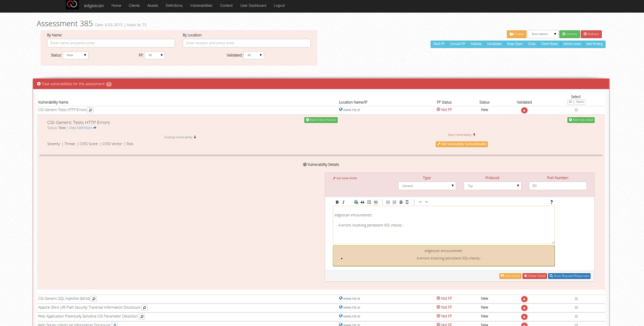Insert a blockquote in the editor

tap(363, 202)
